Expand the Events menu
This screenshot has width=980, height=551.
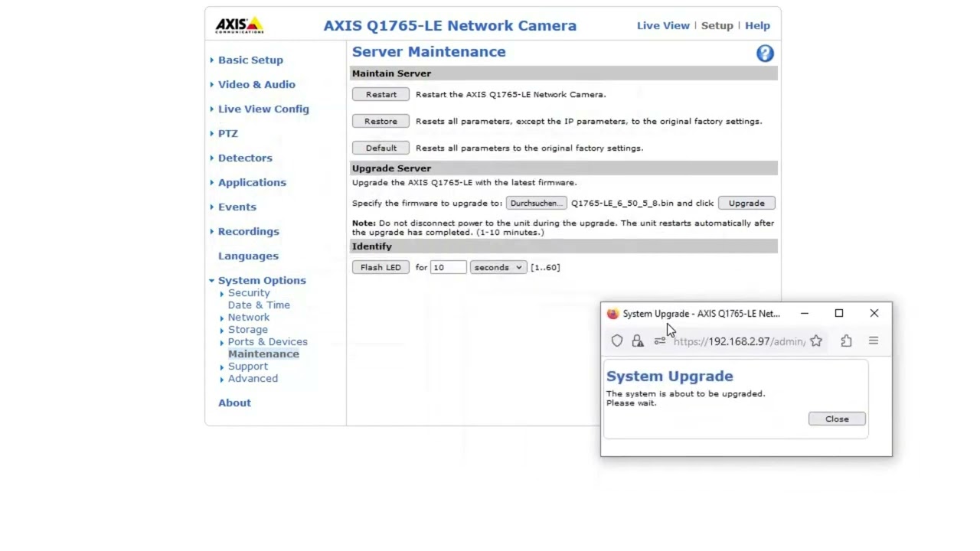coord(237,207)
